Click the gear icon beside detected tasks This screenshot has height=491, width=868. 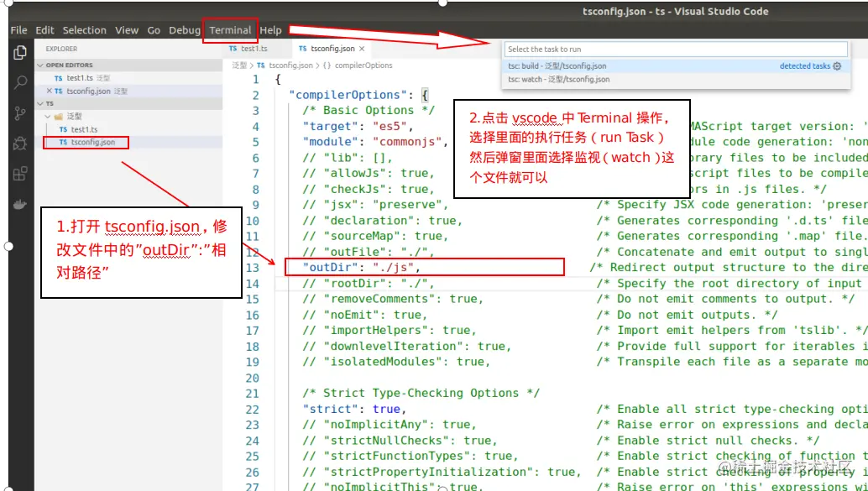pyautogui.click(x=837, y=65)
